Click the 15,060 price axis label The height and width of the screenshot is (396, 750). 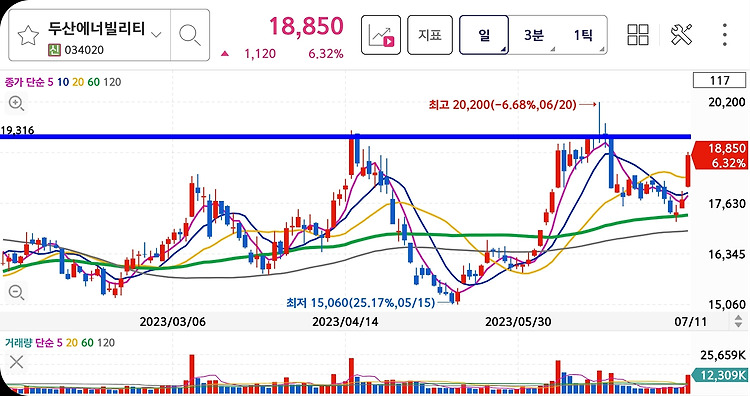(x=727, y=304)
